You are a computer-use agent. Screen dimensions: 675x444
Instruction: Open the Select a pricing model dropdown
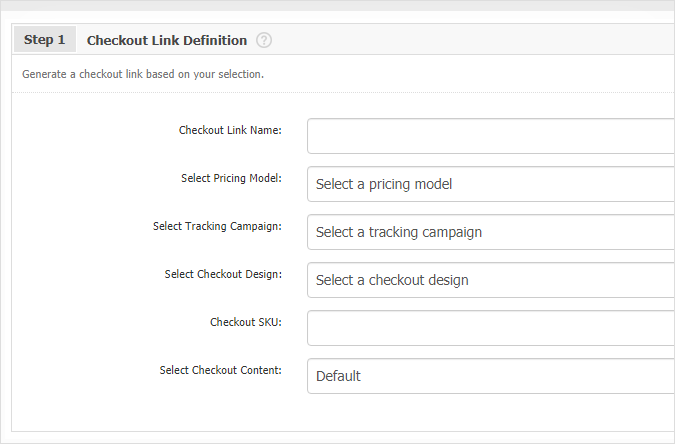pyautogui.click(x=490, y=184)
